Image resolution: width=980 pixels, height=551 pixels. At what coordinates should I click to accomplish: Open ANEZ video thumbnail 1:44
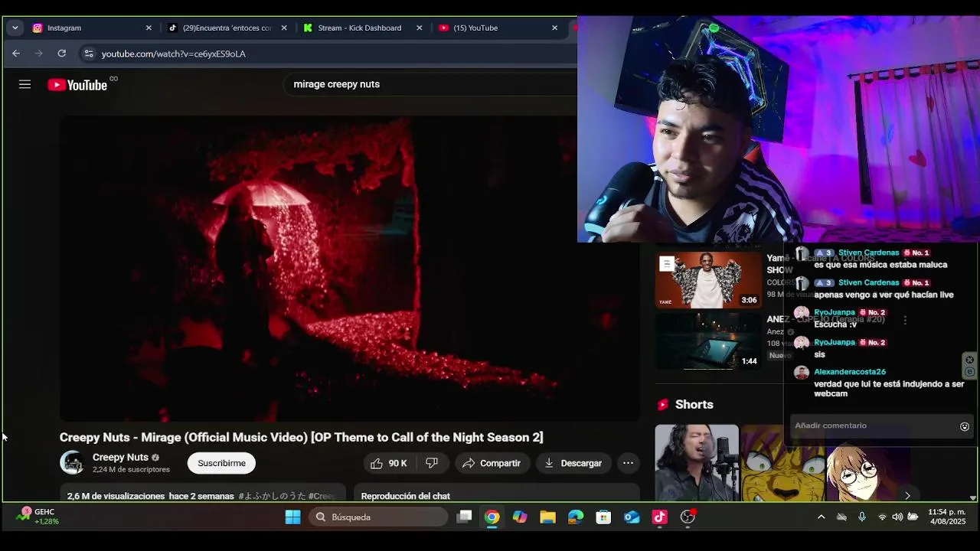click(x=708, y=341)
